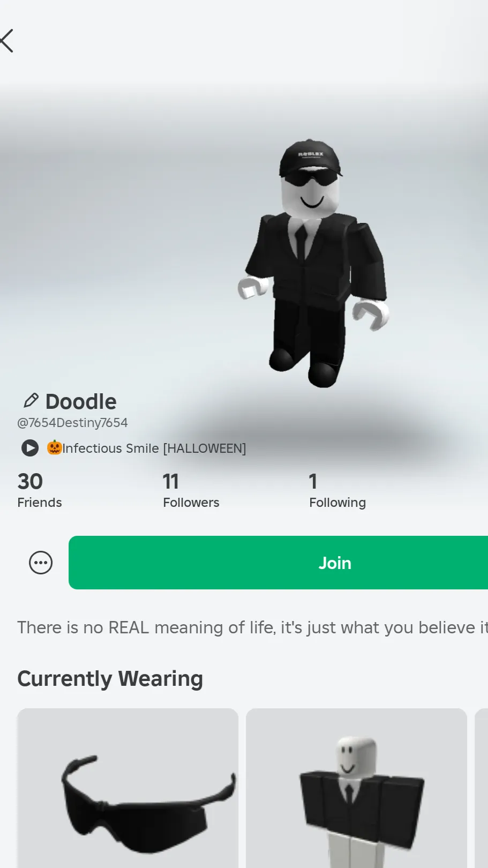488x868 pixels.
Task: View the 30 Friends list
Action: (x=40, y=490)
